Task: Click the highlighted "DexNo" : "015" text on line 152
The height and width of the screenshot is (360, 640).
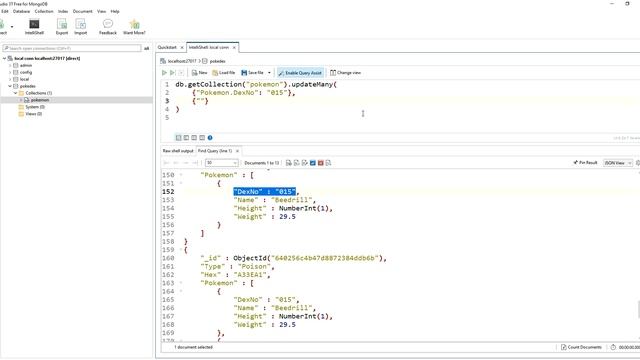Action: point(264,191)
